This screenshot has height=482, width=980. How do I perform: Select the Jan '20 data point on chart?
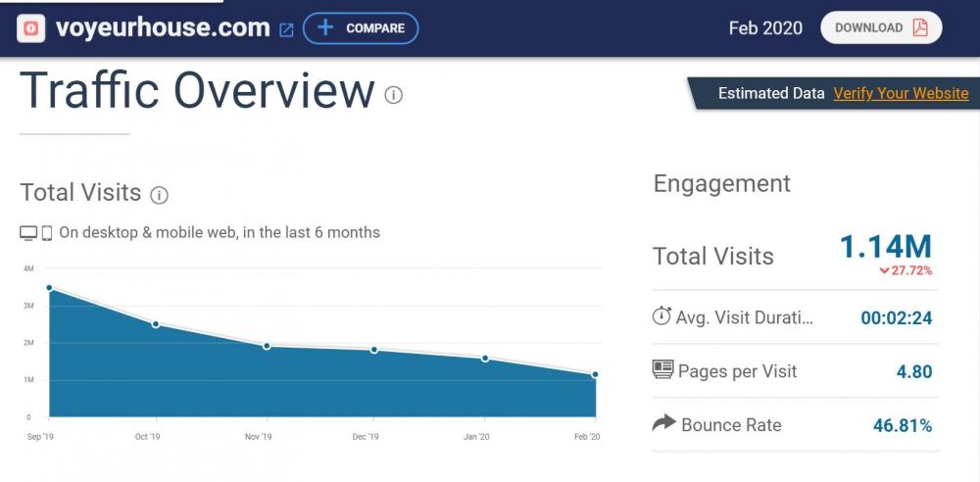point(485,359)
